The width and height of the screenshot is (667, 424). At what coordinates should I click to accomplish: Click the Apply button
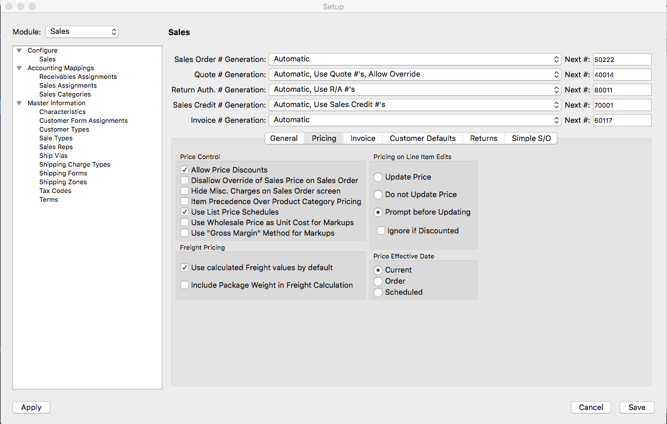31,407
